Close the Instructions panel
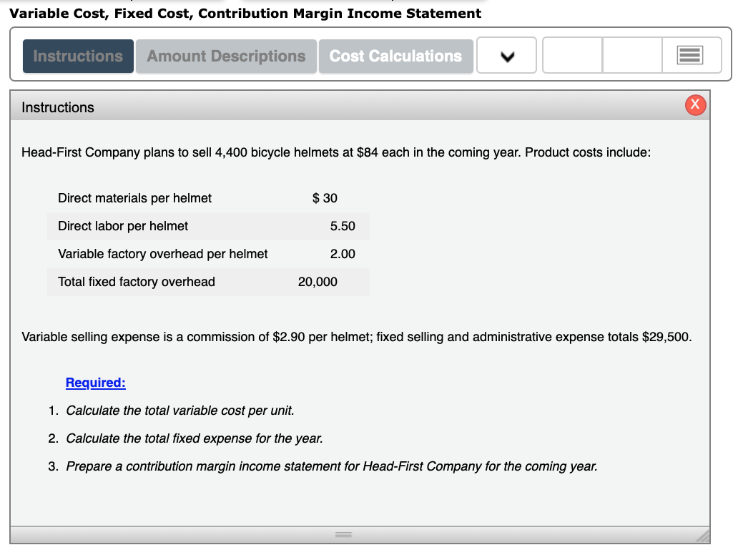Screen dimensions: 738x560 click(x=694, y=104)
